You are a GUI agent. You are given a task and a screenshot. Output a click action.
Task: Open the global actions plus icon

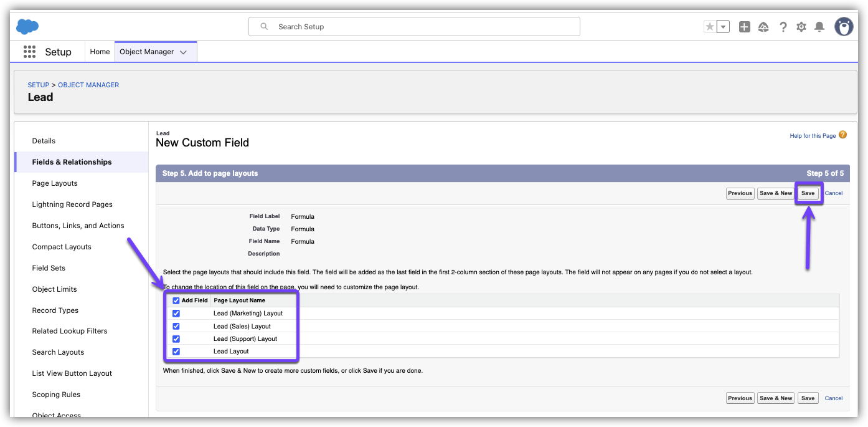[744, 27]
